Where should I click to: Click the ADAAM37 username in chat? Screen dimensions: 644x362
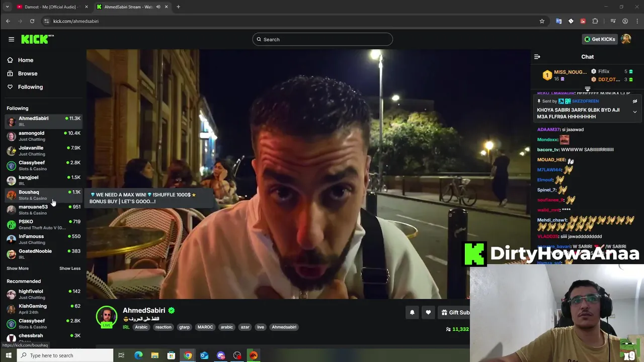coord(548,130)
